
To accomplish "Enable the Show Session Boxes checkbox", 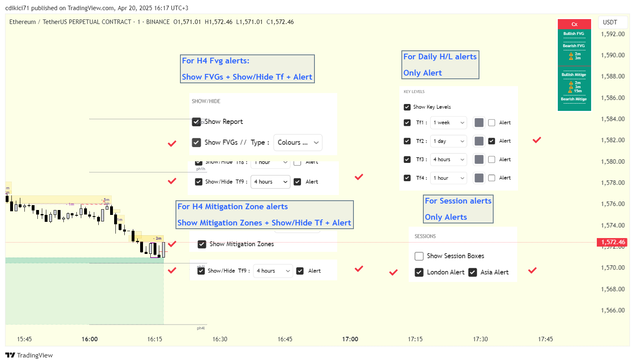I will pyautogui.click(x=419, y=256).
